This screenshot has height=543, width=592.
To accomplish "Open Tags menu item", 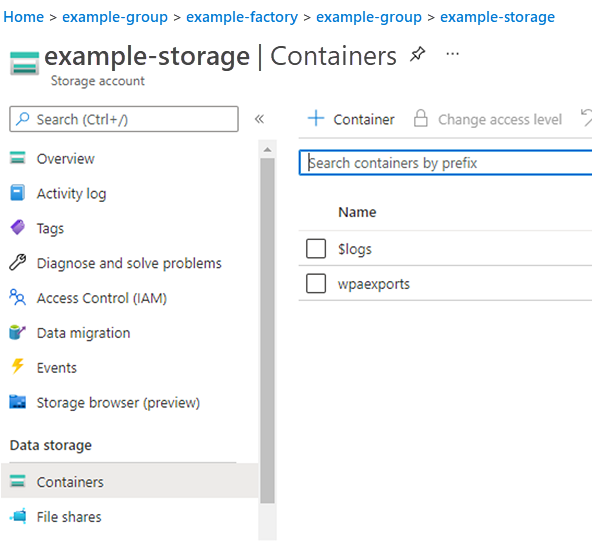I will click(x=50, y=228).
